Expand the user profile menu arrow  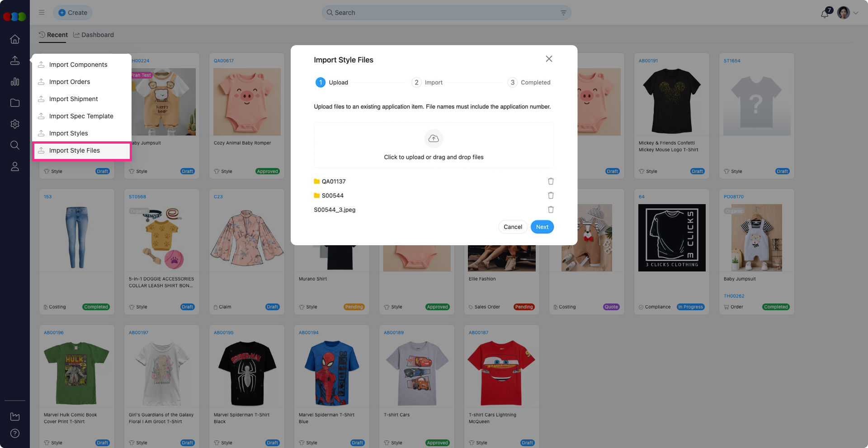coord(856,13)
